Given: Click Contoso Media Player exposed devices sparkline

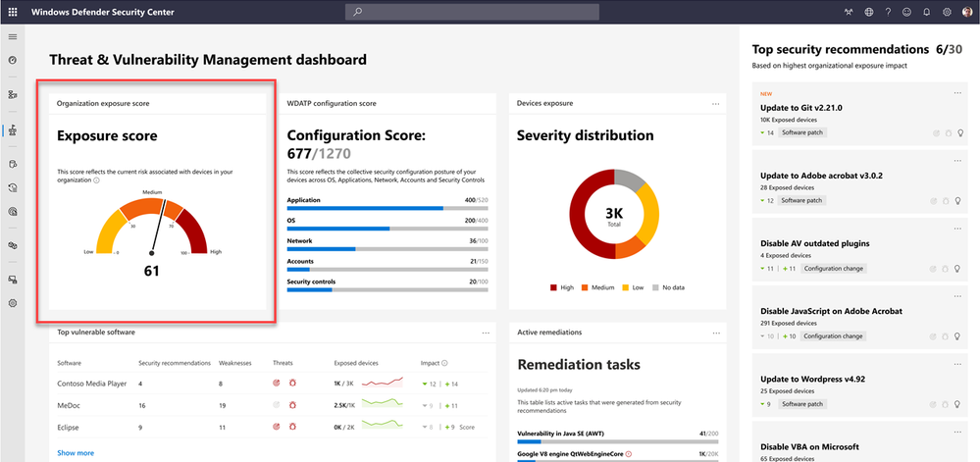Looking at the screenshot, I should click(383, 383).
